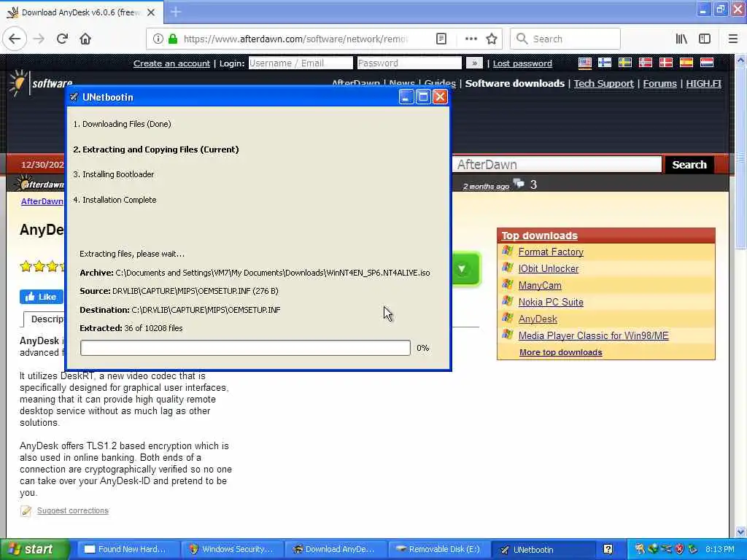This screenshot has height=560, width=747.
Task: Close the Download AnyDesk tab
Action: click(151, 12)
